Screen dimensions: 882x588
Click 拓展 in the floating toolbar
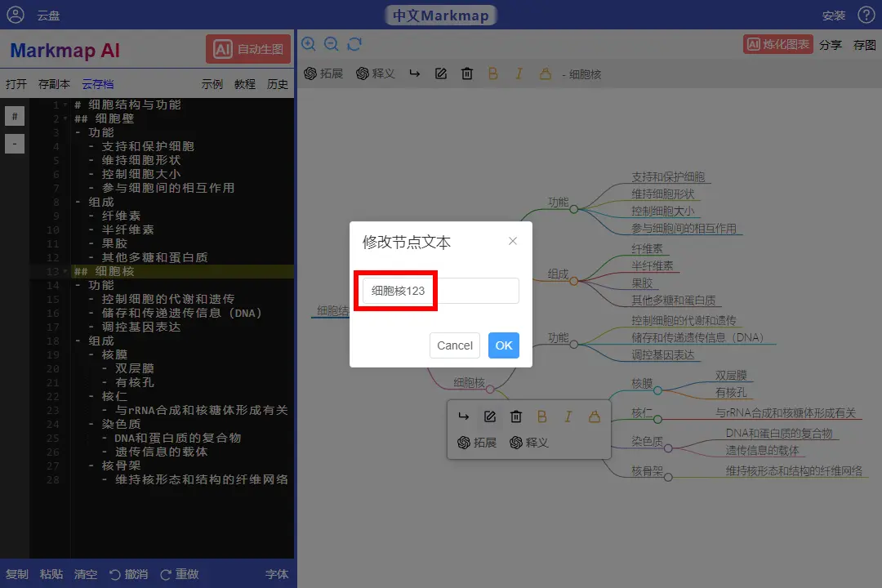tap(477, 443)
